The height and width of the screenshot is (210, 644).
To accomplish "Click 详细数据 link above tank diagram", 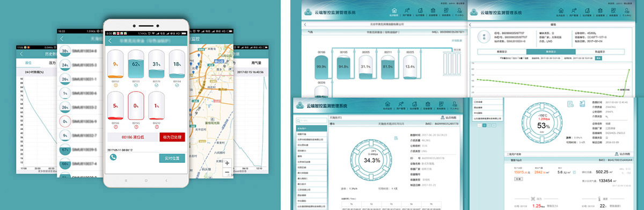I will pyautogui.click(x=457, y=41).
